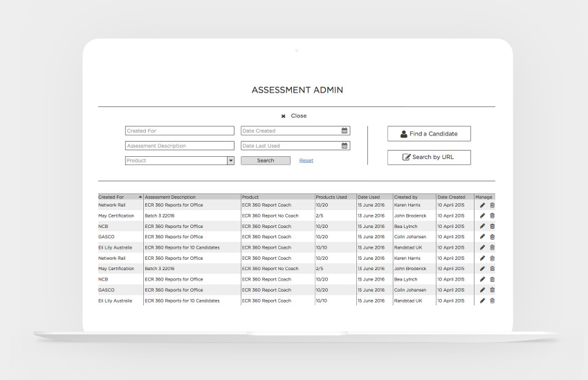Delete the first May Certification row
This screenshot has width=588, height=380.
coord(493,216)
